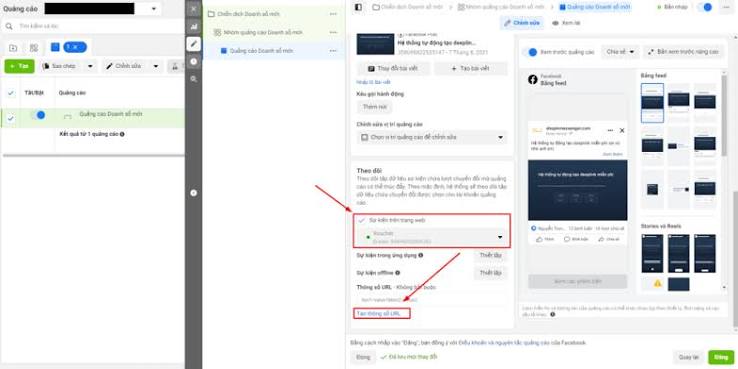This screenshot has height=369, width=738.
Task: Open the three-dot menu at top right
Action: (725, 7)
